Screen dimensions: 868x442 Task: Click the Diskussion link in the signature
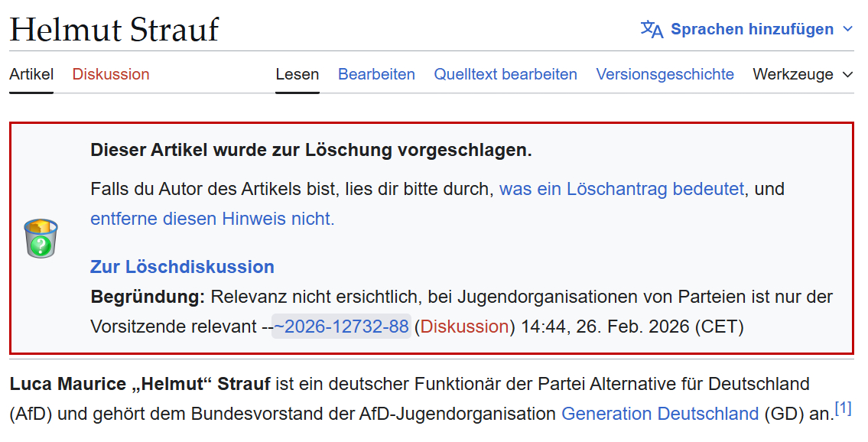[464, 327]
